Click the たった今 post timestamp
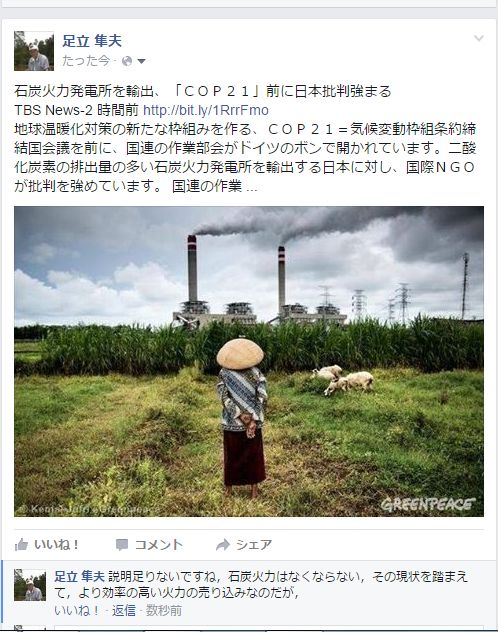The height and width of the screenshot is (632, 498). (x=86, y=61)
